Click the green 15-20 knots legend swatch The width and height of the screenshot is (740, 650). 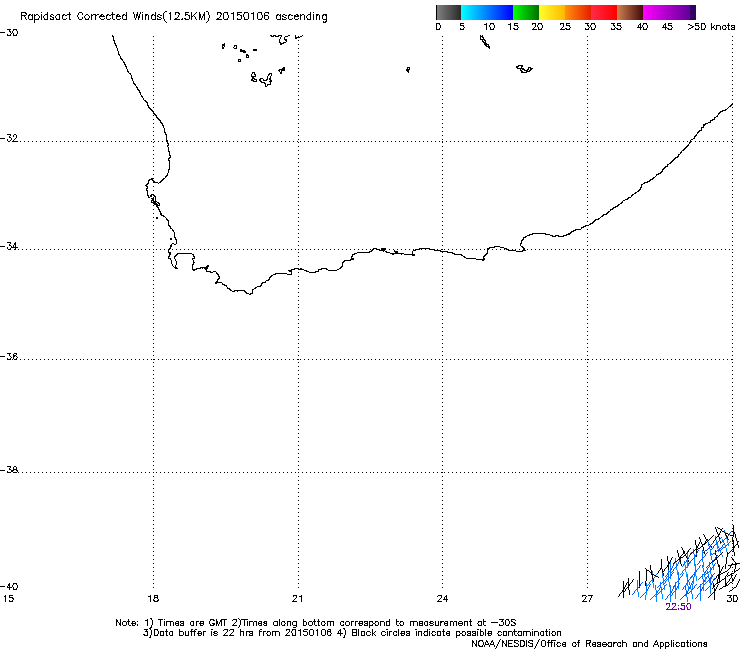tap(526, 12)
